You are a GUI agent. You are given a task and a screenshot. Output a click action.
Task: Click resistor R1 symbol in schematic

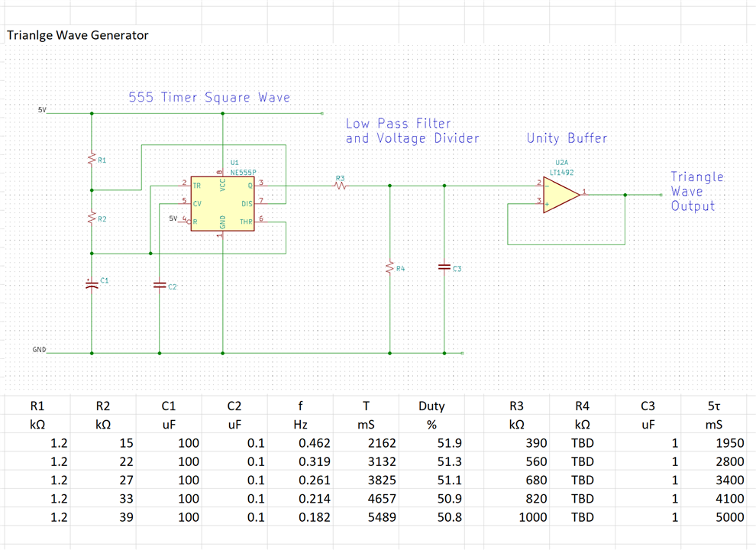point(92,159)
